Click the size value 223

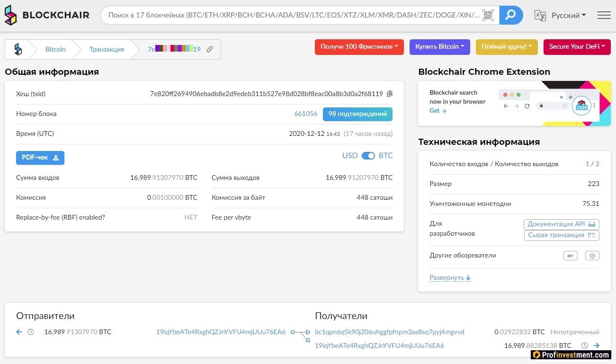click(594, 184)
